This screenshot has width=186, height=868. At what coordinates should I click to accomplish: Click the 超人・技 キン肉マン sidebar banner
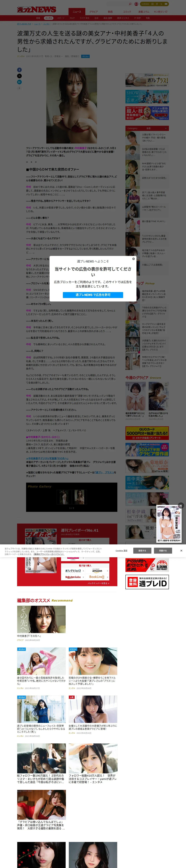tap(147, 113)
